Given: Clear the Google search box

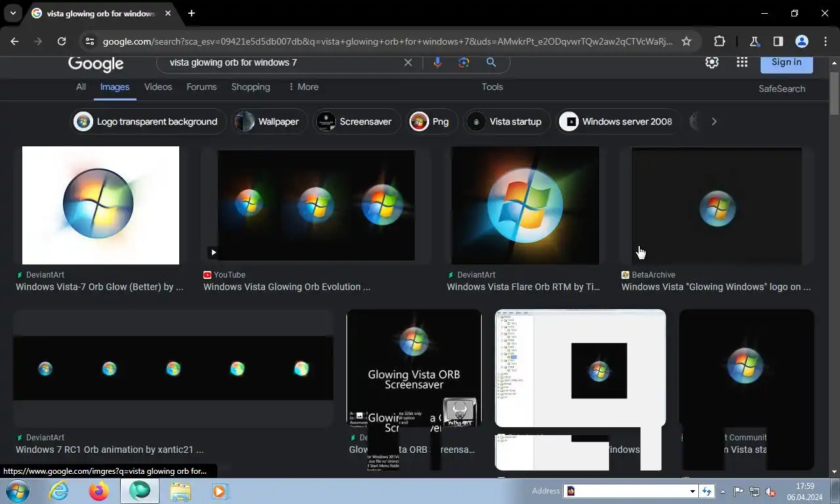Looking at the screenshot, I should [x=408, y=62].
